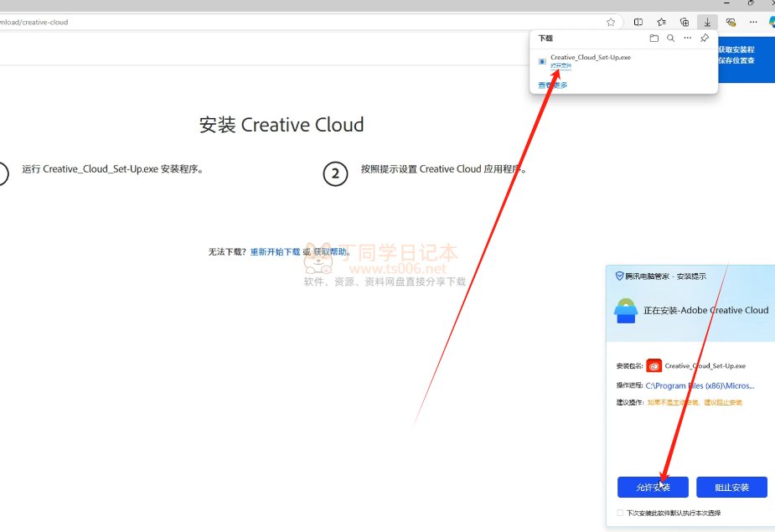
Task: Click the 阻止安装 button
Action: pos(731,487)
